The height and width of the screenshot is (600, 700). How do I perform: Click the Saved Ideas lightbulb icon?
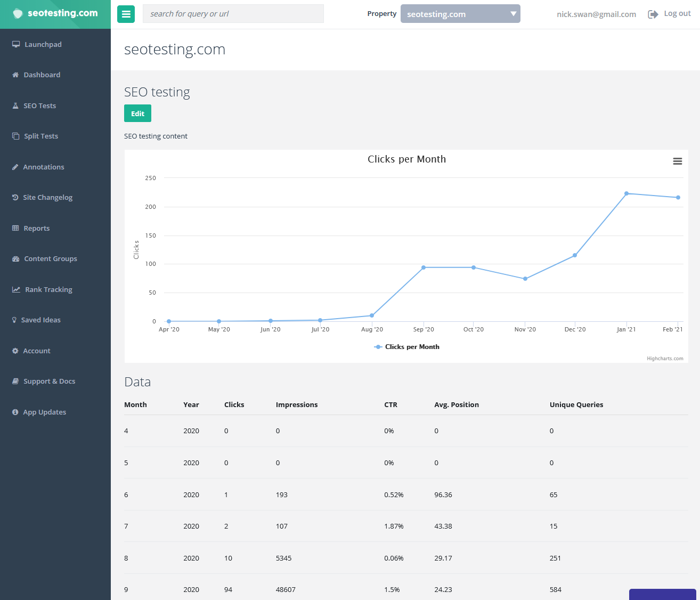tap(14, 320)
